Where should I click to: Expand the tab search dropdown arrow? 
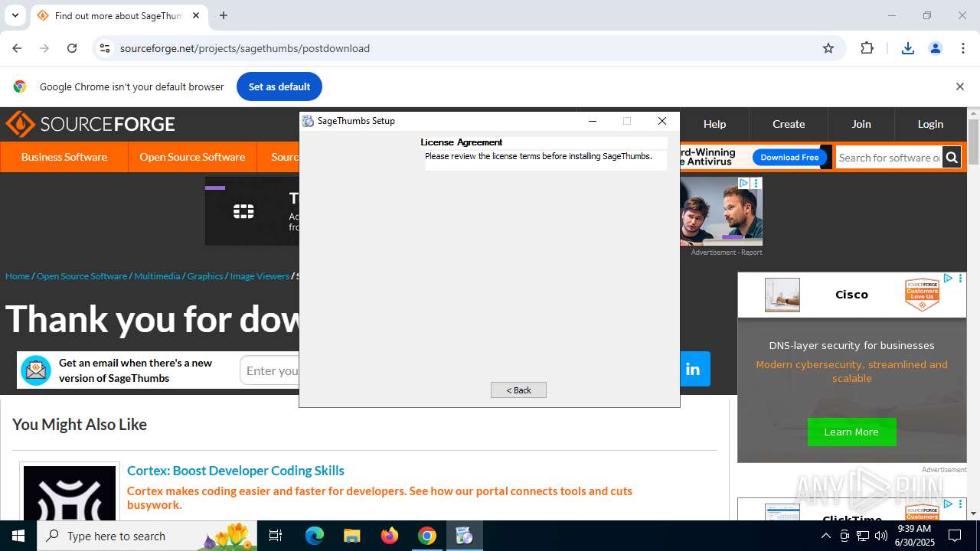[15, 15]
